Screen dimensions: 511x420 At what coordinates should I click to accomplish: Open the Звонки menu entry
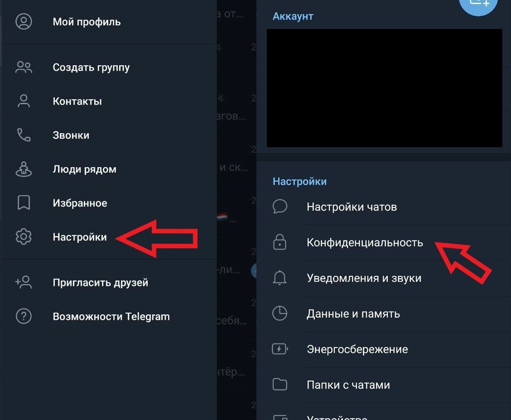tap(109, 135)
